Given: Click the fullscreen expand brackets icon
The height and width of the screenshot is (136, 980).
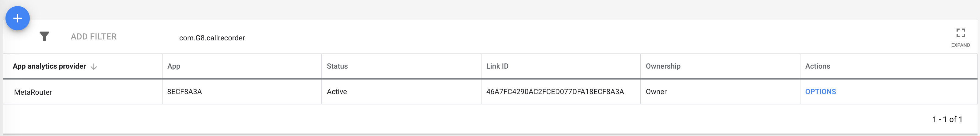Looking at the screenshot, I should tap(960, 33).
